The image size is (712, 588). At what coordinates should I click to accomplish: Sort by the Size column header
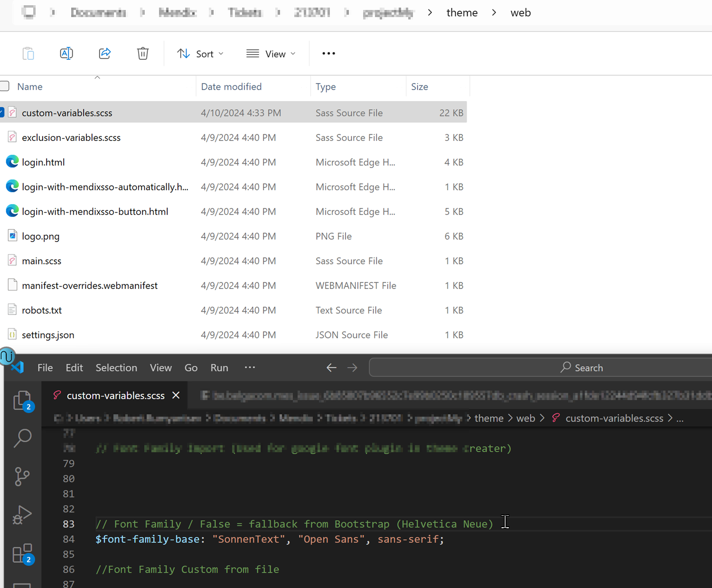(438, 86)
